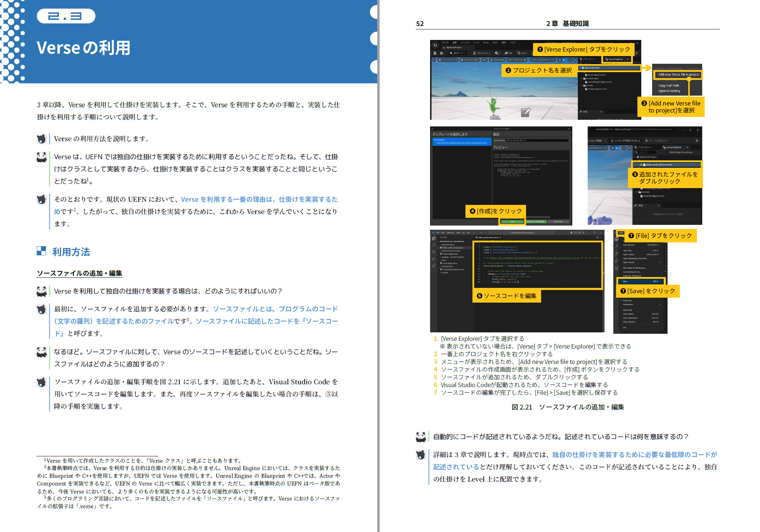Open the 選択モード dropdown in Unreal toolbar
The height and width of the screenshot is (532, 760).
pos(458,53)
